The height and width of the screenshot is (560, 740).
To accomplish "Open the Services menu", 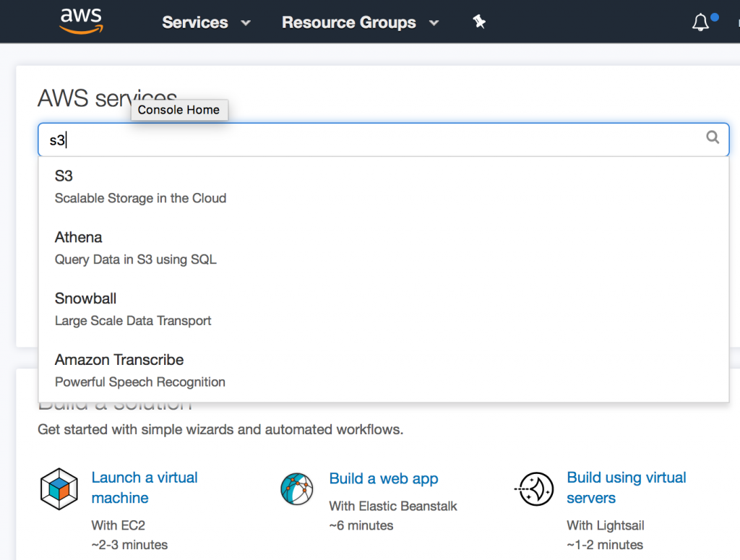I will [195, 22].
